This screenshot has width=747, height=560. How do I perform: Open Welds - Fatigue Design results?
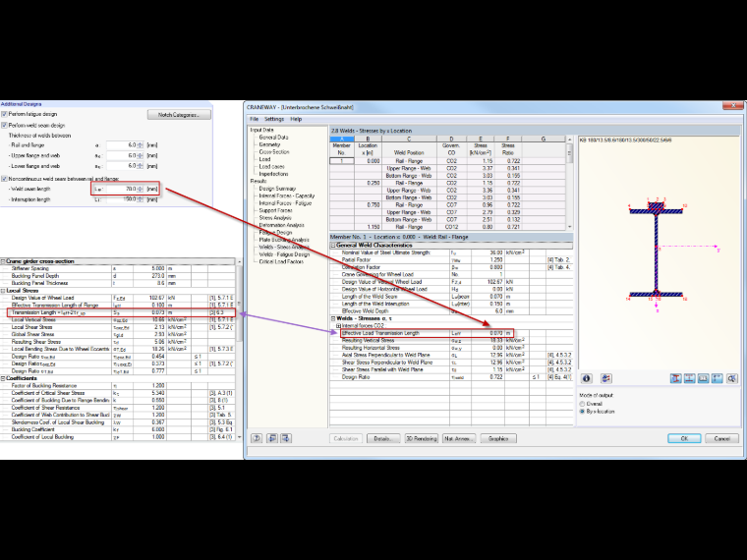(284, 254)
